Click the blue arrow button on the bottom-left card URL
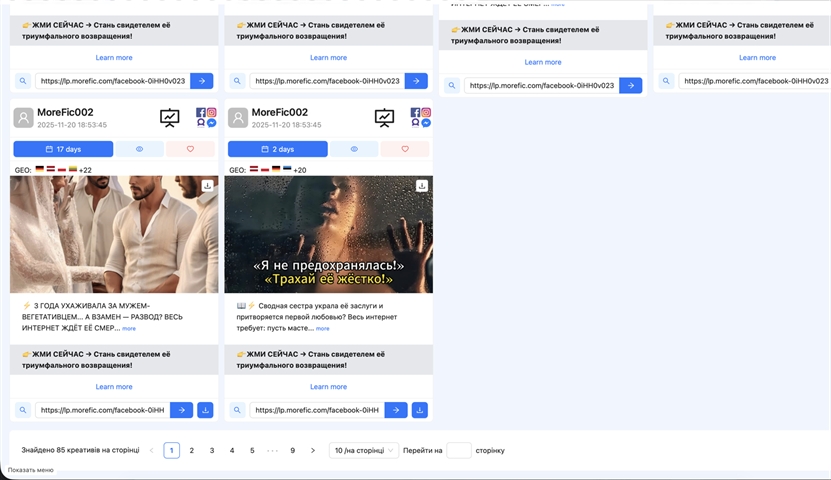Screen dimensions: 831x480 (x=181, y=410)
